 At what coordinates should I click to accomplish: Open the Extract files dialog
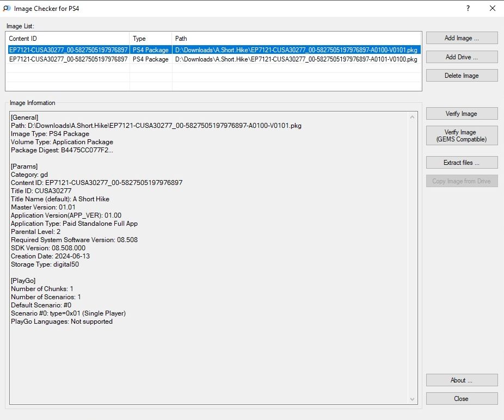point(462,163)
